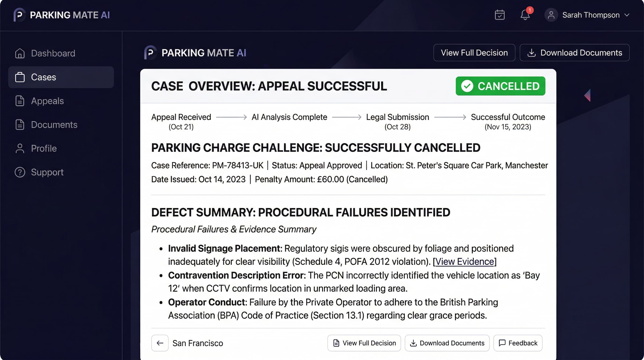Select Cases in the sidebar navigation
The height and width of the screenshot is (360, 644).
(43, 77)
